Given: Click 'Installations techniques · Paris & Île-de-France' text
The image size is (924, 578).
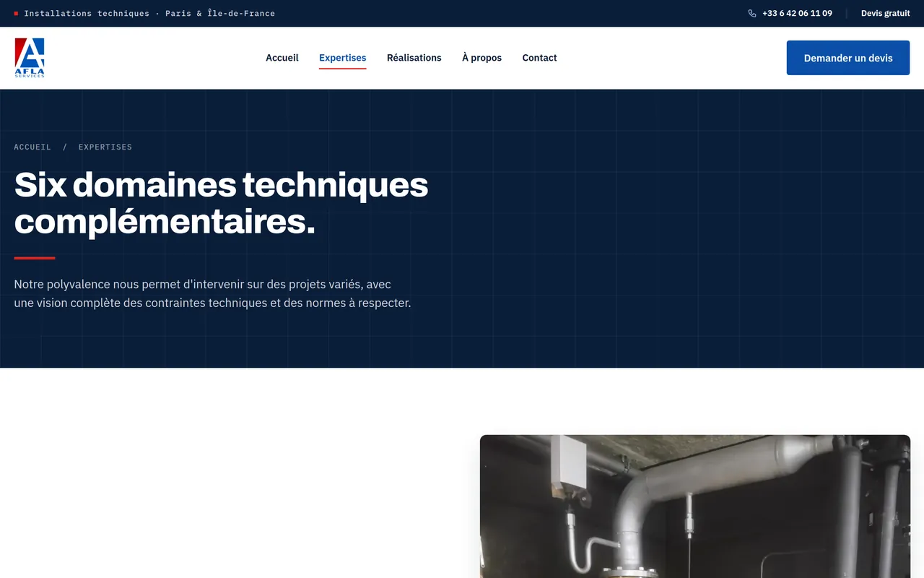Looking at the screenshot, I should coord(149,13).
